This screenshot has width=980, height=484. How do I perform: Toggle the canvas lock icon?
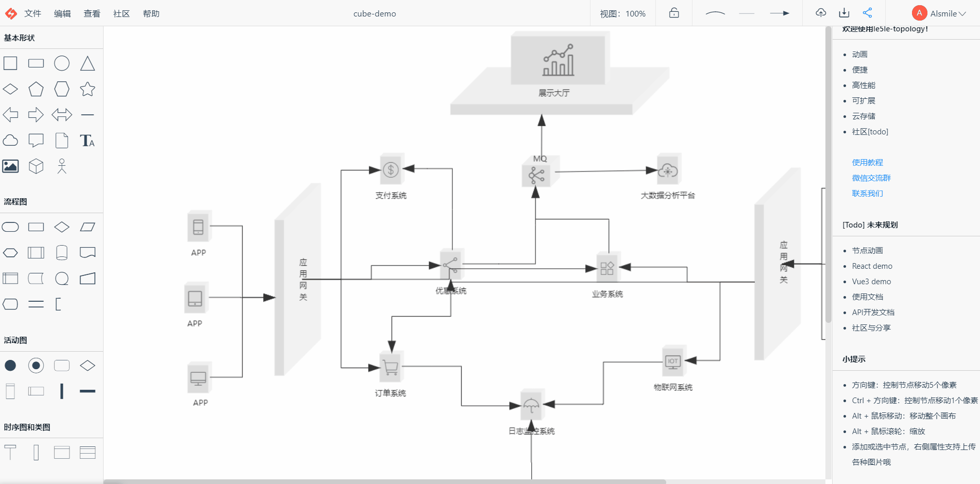[x=674, y=13]
